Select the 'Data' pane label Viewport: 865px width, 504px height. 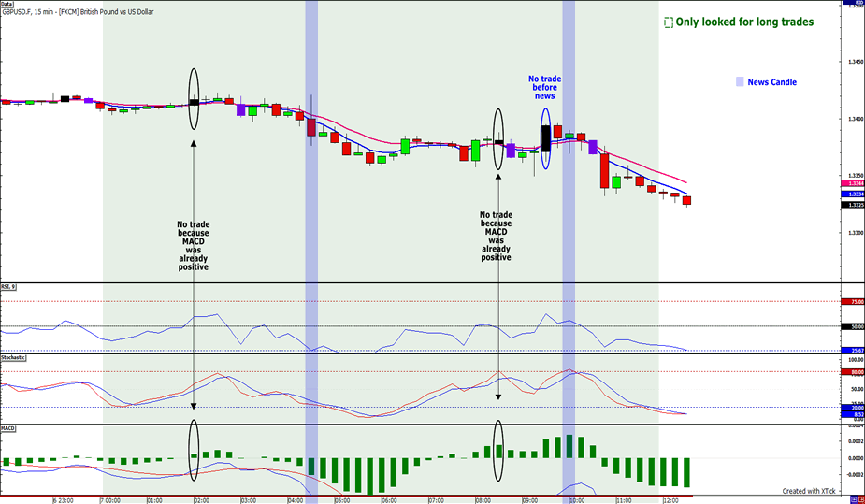[x=7, y=4]
